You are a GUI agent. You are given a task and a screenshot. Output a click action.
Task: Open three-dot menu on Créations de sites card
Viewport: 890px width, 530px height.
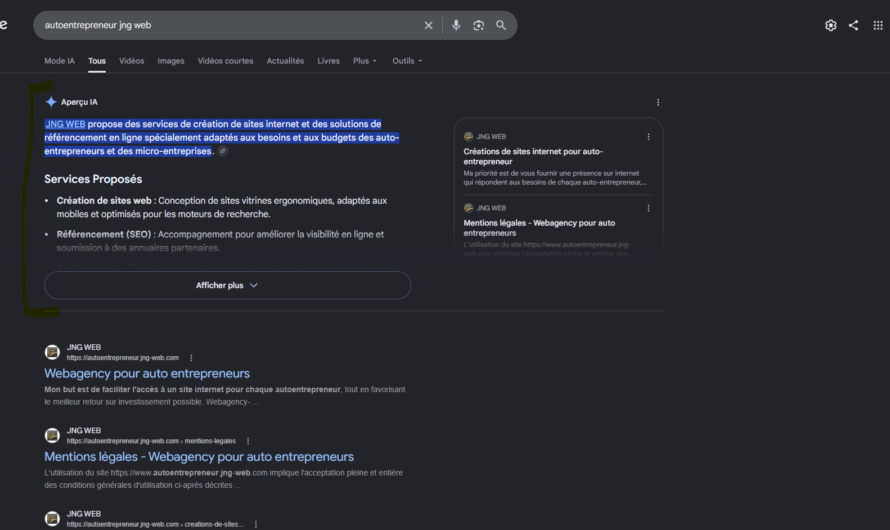pos(648,137)
